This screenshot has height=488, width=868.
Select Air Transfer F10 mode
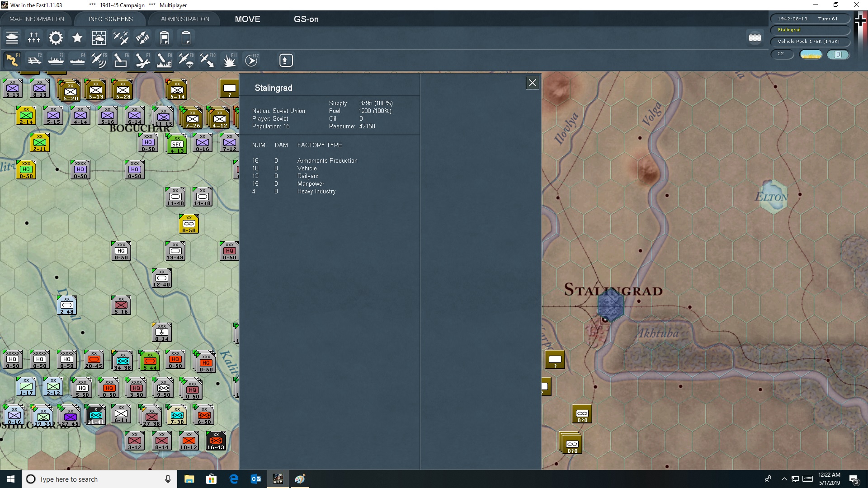click(x=208, y=60)
